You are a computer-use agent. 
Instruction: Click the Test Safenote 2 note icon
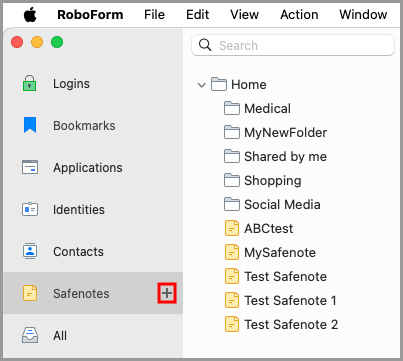pyautogui.click(x=232, y=324)
